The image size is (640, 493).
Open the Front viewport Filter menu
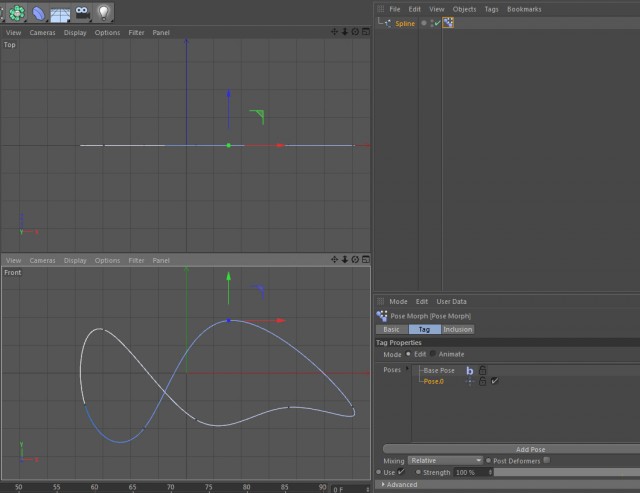pyautogui.click(x=136, y=260)
